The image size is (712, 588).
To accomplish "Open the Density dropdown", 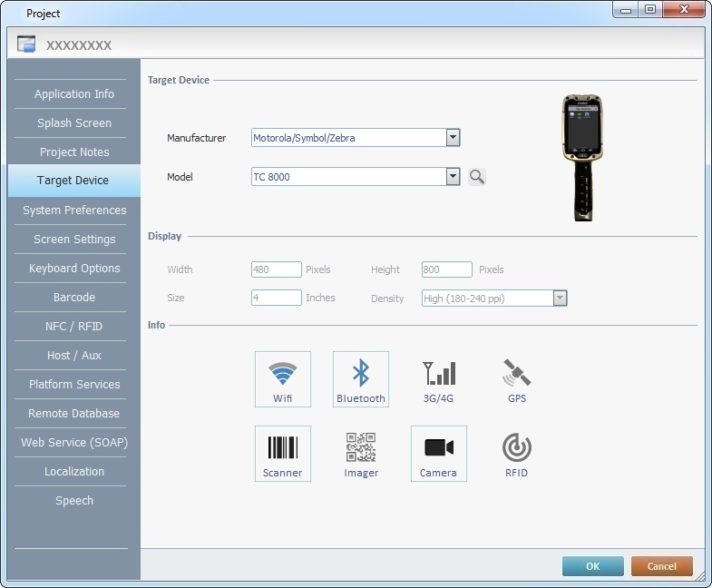I will (x=560, y=299).
